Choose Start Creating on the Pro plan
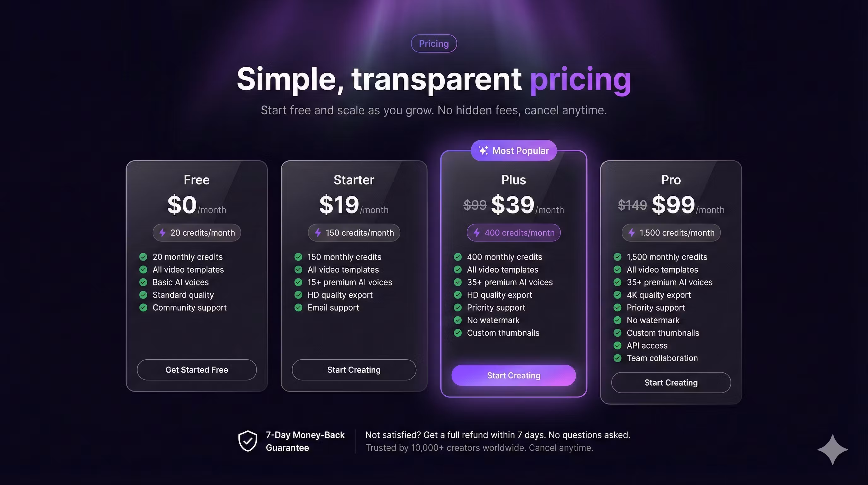This screenshot has height=485, width=868. pyautogui.click(x=671, y=382)
